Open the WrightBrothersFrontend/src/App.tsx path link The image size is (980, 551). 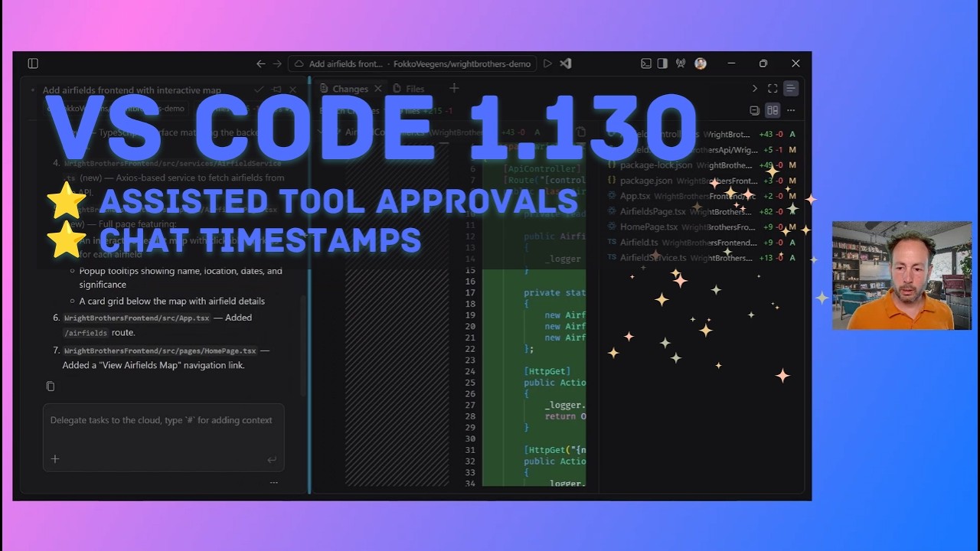point(137,318)
